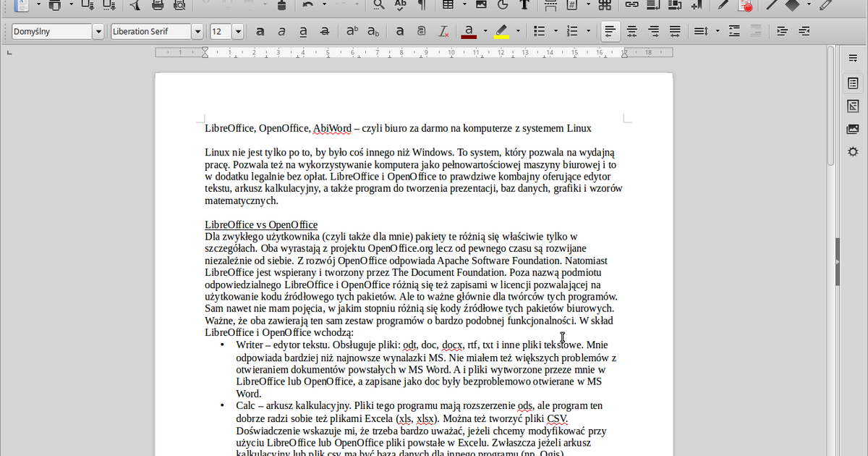868x456 pixels.
Task: Toggle underline formatting
Action: click(x=304, y=32)
